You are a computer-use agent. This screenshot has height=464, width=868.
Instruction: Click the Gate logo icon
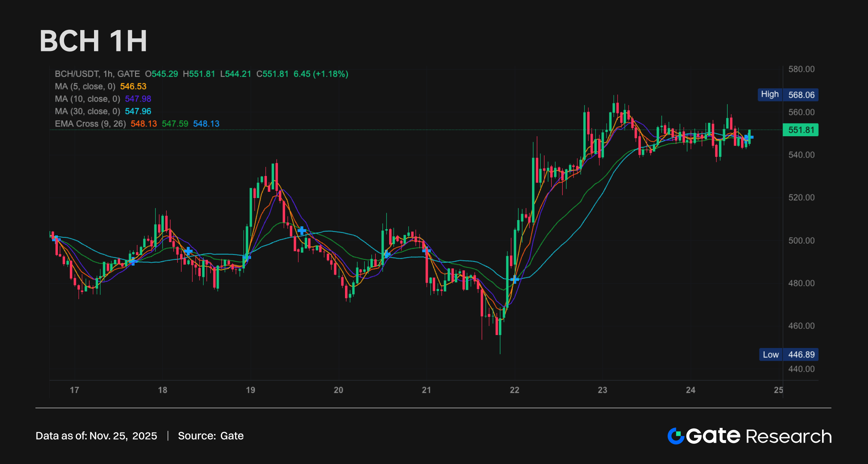(x=676, y=436)
